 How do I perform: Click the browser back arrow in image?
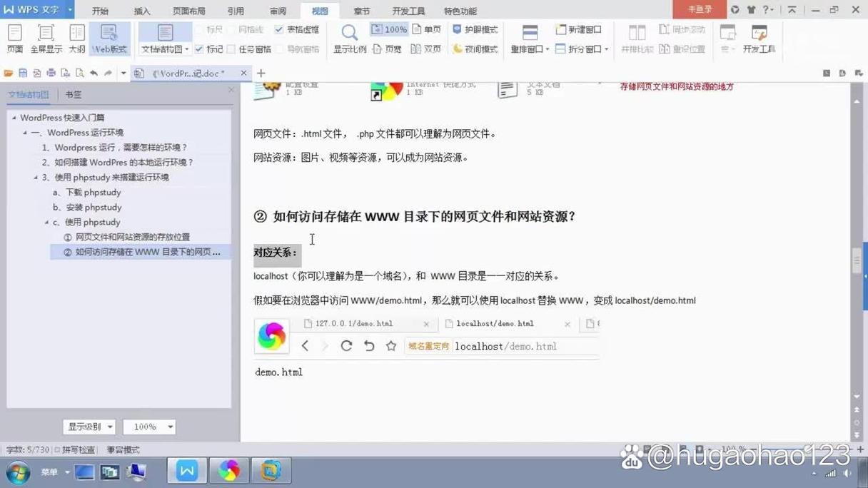pyautogui.click(x=305, y=346)
